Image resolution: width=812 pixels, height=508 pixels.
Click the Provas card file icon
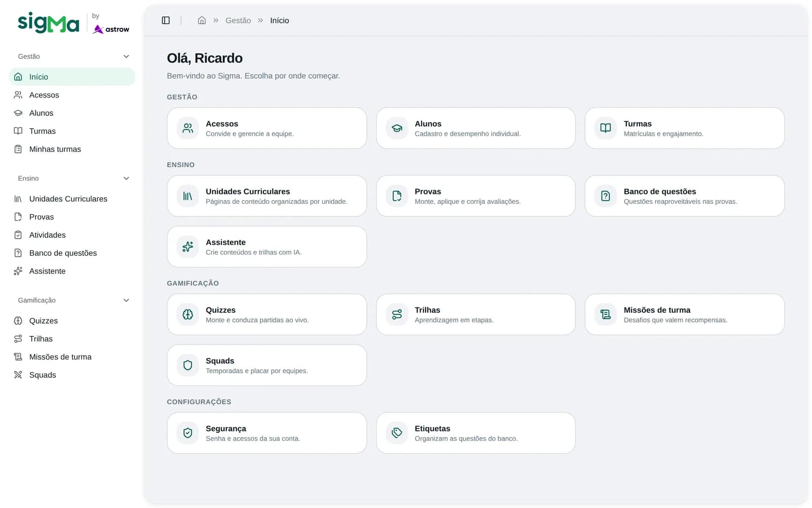tap(397, 196)
